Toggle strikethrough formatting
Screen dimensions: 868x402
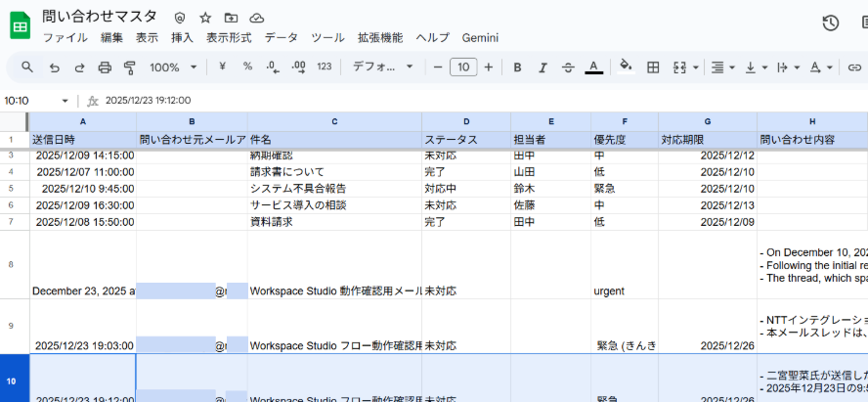(x=568, y=67)
